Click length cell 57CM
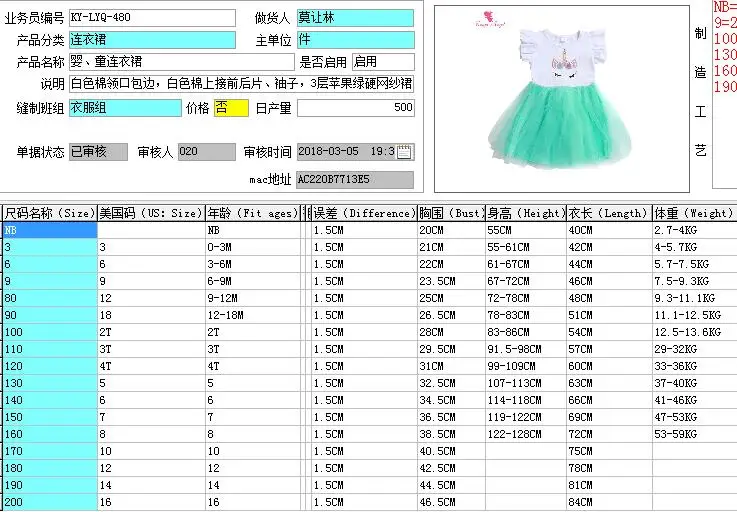The image size is (737, 512). (609, 349)
